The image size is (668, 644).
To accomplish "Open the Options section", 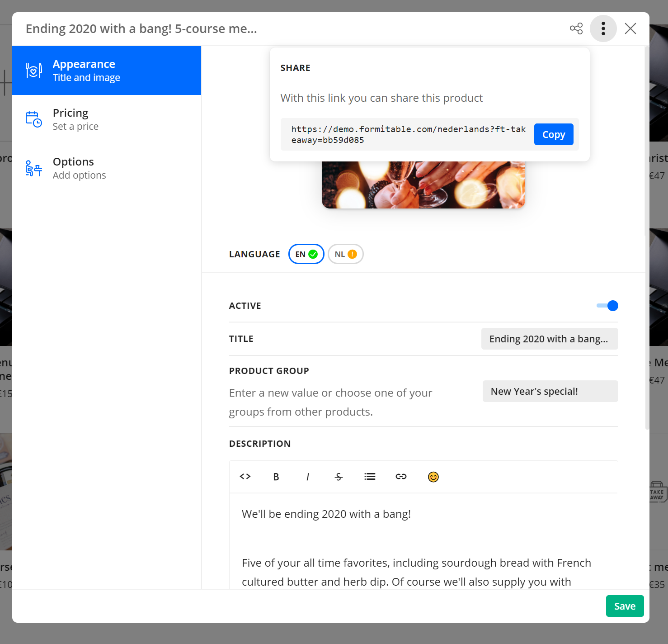I will pos(107,168).
